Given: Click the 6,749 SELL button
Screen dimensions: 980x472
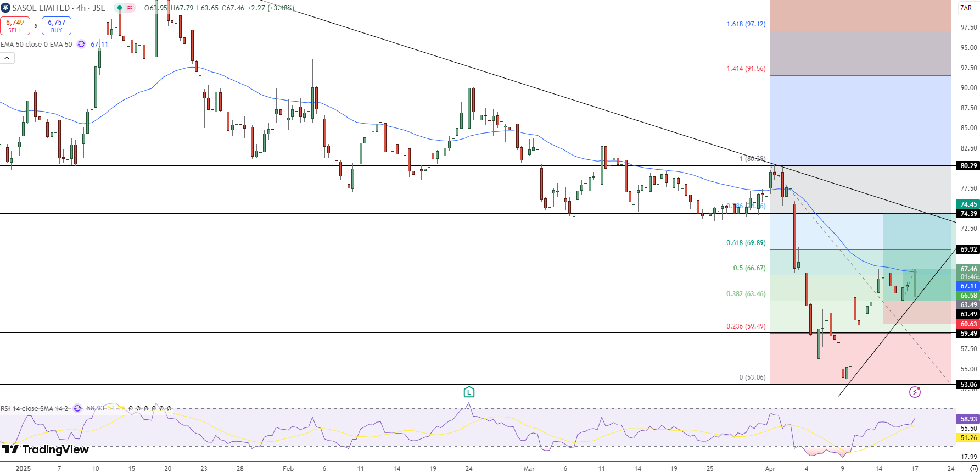Looking at the screenshot, I should (x=15, y=26).
